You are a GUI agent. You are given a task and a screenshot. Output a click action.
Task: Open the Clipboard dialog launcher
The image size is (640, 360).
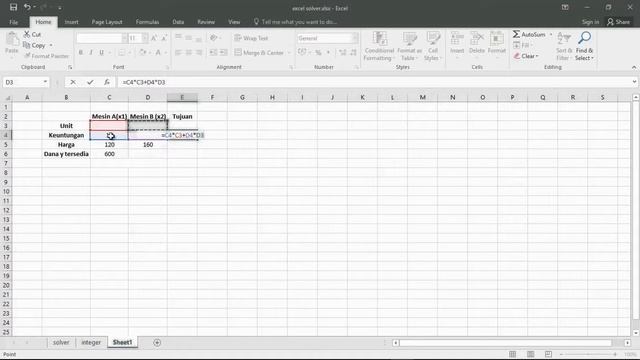[x=70, y=67]
